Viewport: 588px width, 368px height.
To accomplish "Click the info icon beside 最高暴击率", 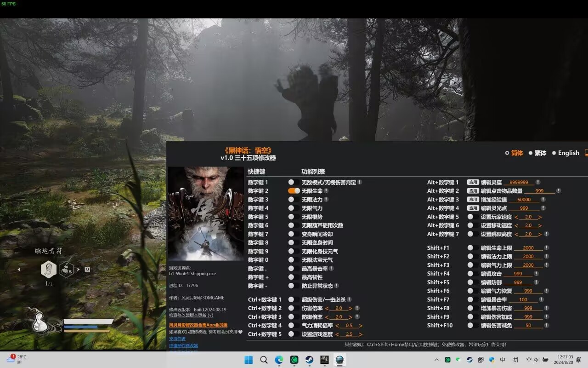I will tap(331, 268).
